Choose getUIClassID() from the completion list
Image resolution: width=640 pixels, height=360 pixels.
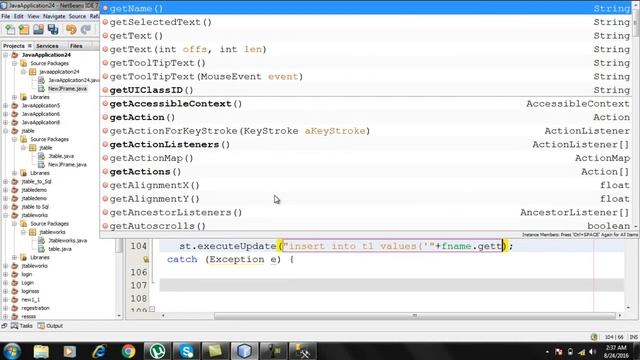366,90
